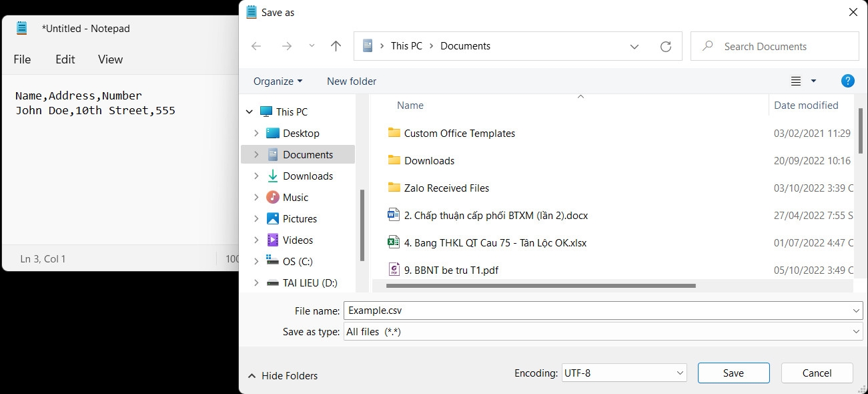868x394 pixels.
Task: Click the Ln 3, Col 1 status in Notepad
Action: tap(43, 258)
